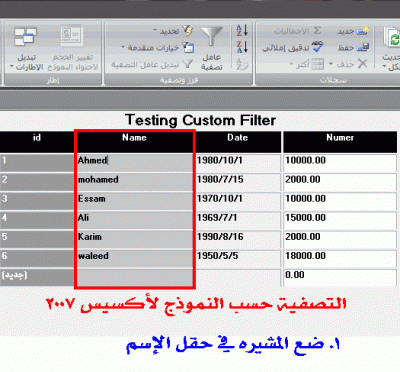The width and height of the screenshot is (400, 372).
Task: Click the Date column header
Action: pyautogui.click(x=238, y=142)
